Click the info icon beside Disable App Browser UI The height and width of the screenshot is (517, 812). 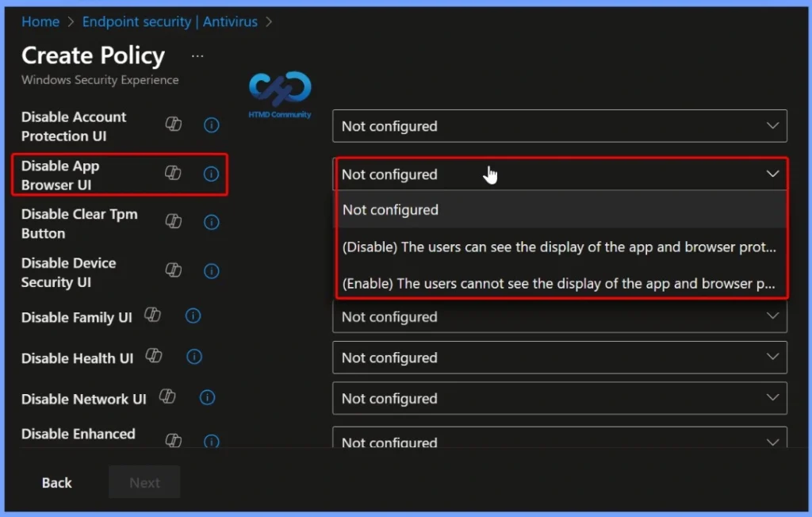(x=211, y=175)
